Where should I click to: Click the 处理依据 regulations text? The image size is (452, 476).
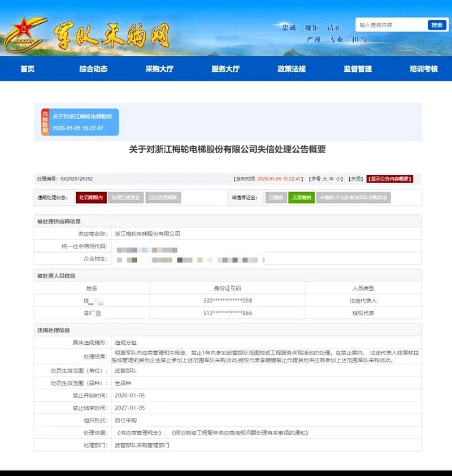click(x=212, y=433)
